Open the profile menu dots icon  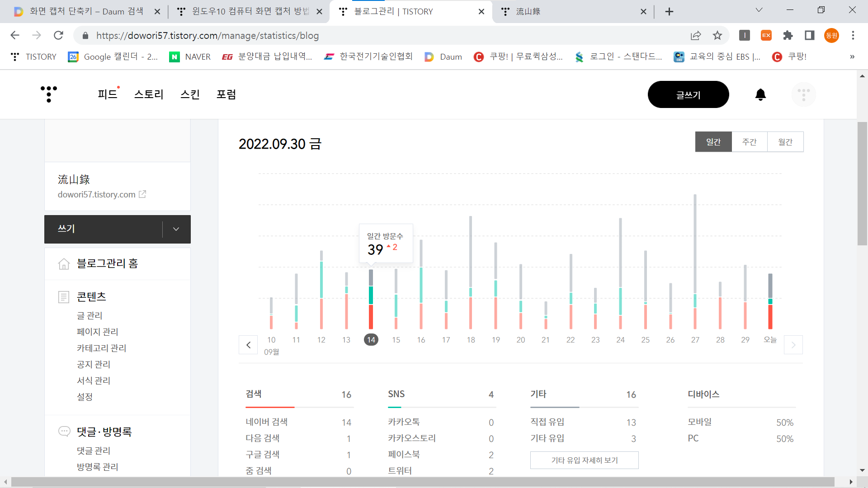(803, 94)
